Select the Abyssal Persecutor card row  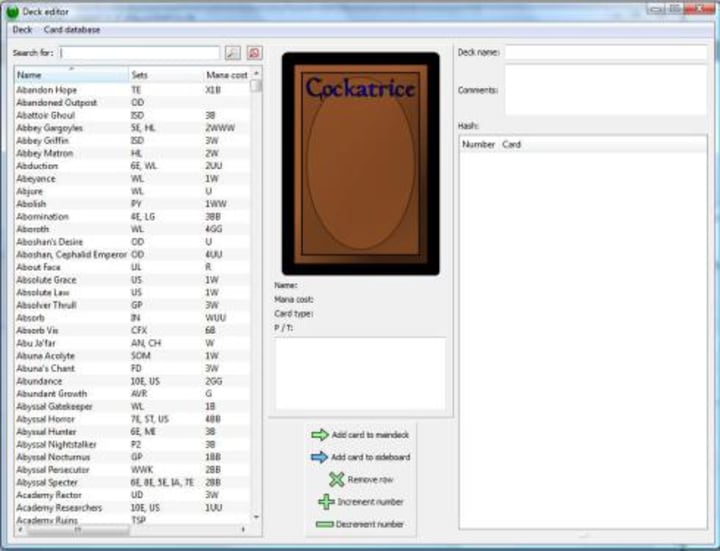pyautogui.click(x=133, y=470)
